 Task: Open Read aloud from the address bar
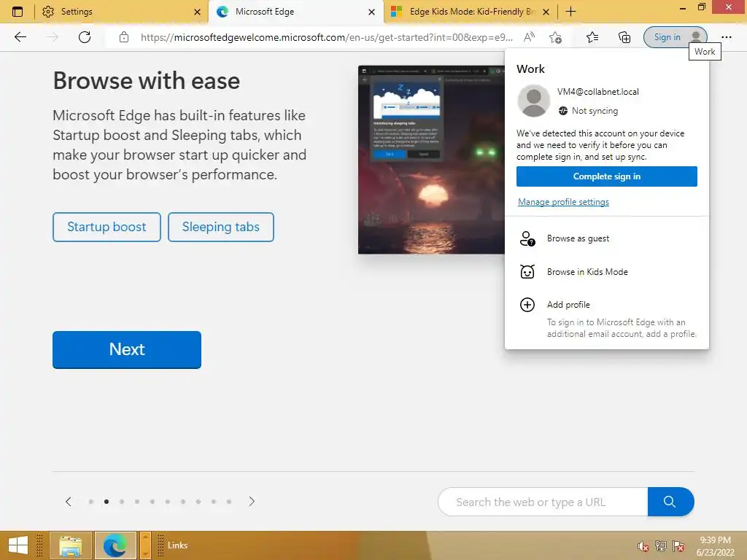pos(529,37)
